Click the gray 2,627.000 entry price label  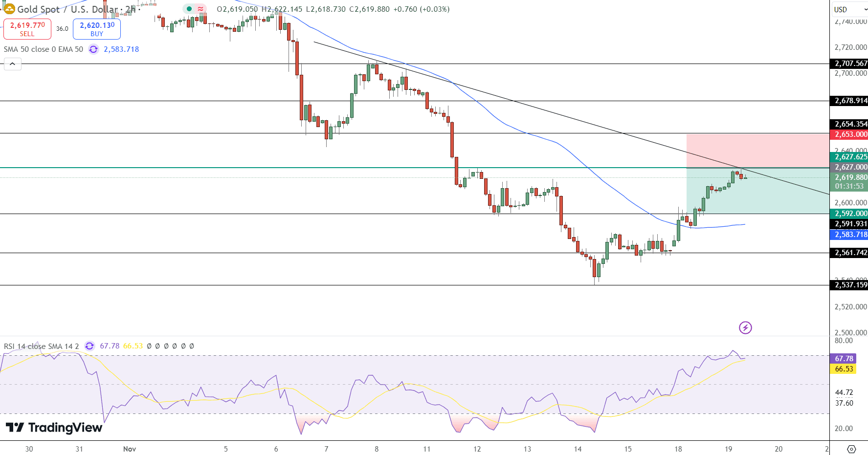tap(849, 167)
